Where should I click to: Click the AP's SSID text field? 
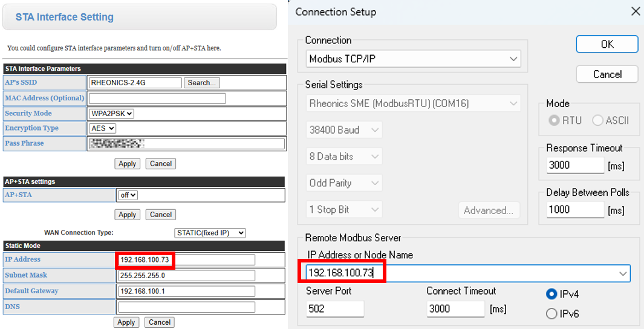click(x=135, y=83)
